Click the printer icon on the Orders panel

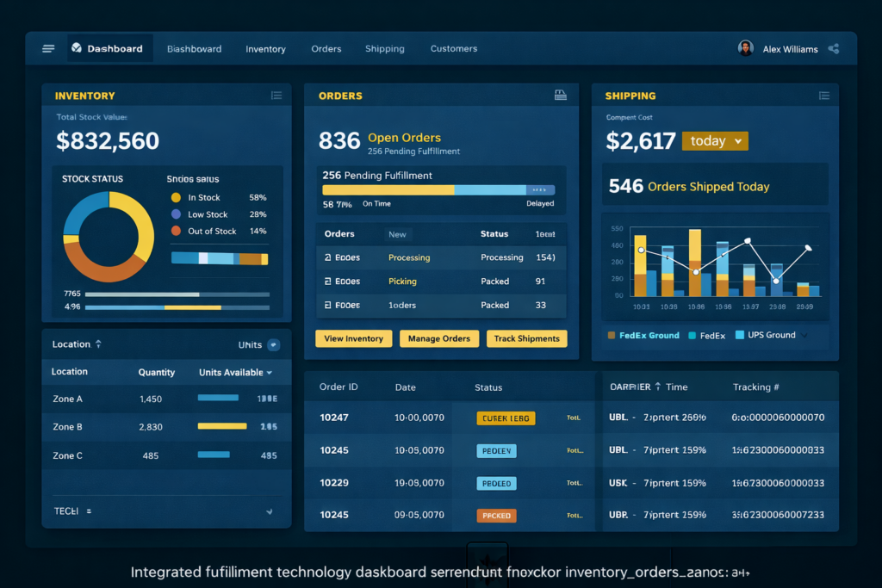click(562, 95)
